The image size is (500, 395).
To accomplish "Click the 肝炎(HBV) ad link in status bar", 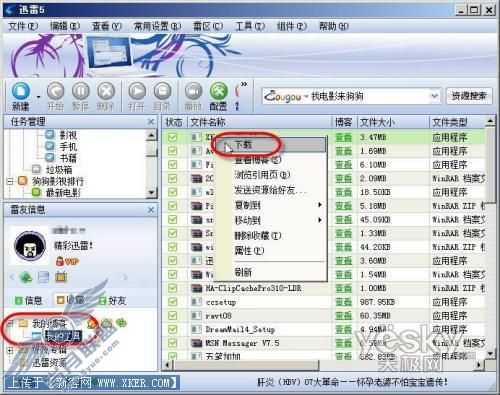I will pyautogui.click(x=352, y=382).
